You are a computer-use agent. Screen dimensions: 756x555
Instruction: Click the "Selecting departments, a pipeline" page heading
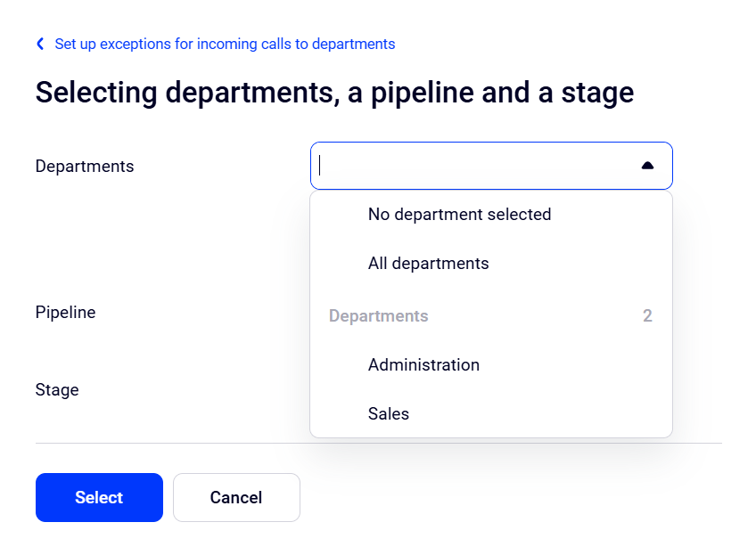(334, 93)
